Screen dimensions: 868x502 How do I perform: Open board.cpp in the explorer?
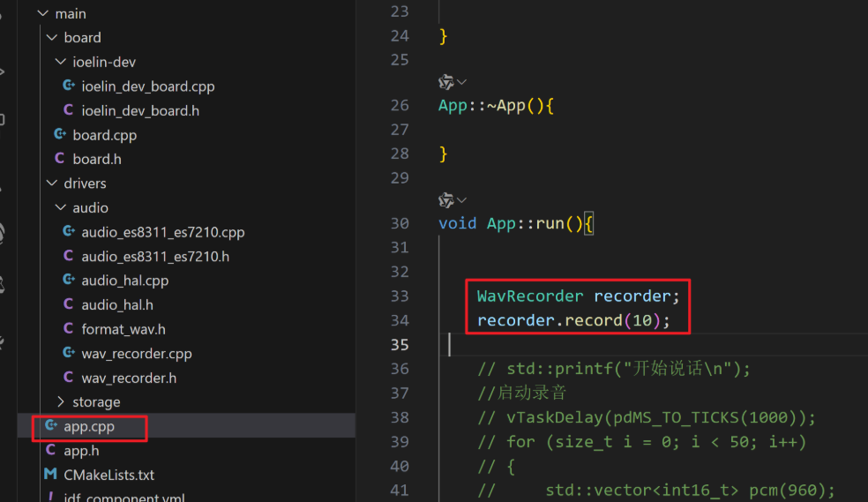point(105,135)
